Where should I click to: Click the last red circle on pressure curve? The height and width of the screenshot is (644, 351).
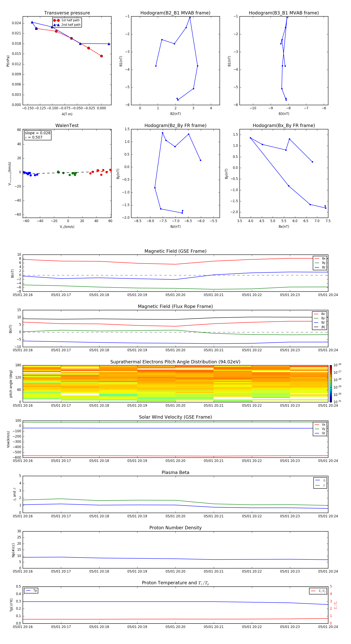101,56
